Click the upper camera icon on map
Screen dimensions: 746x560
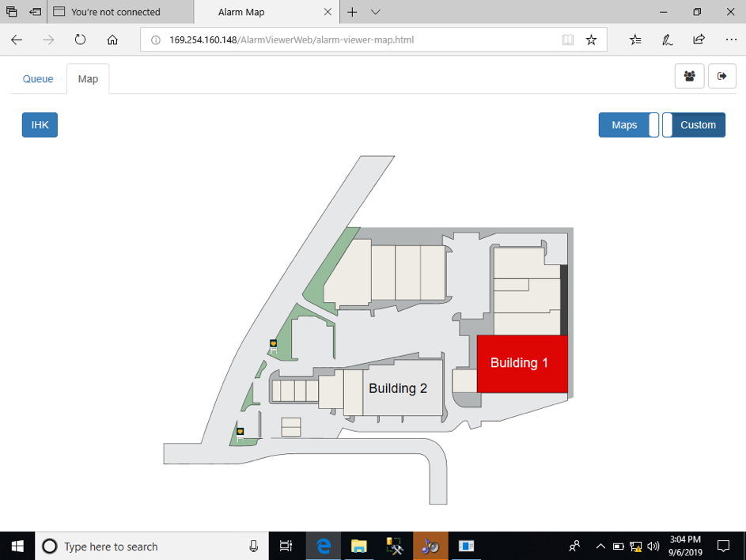273,346
